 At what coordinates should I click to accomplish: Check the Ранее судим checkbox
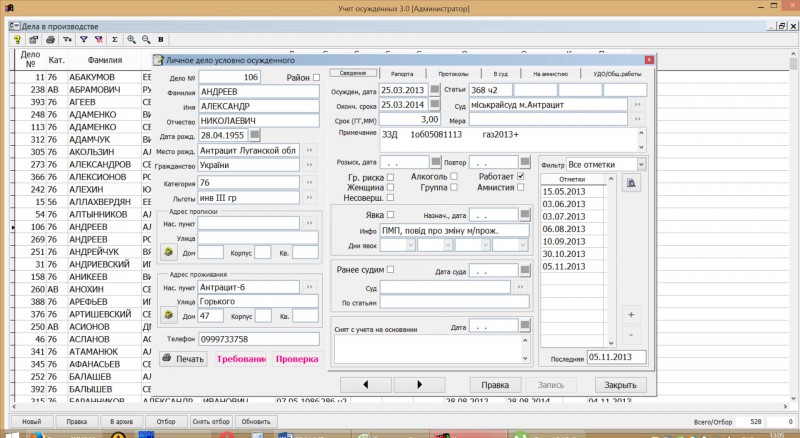pos(390,269)
